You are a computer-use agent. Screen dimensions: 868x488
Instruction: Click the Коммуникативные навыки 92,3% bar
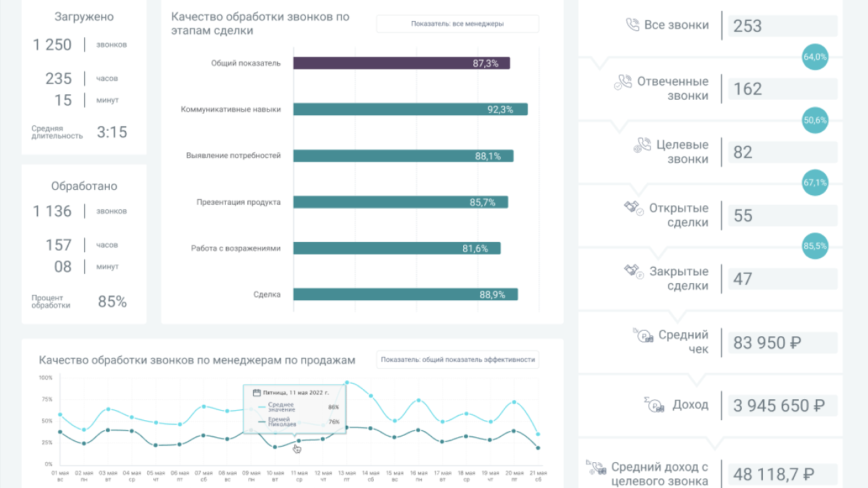click(x=410, y=109)
